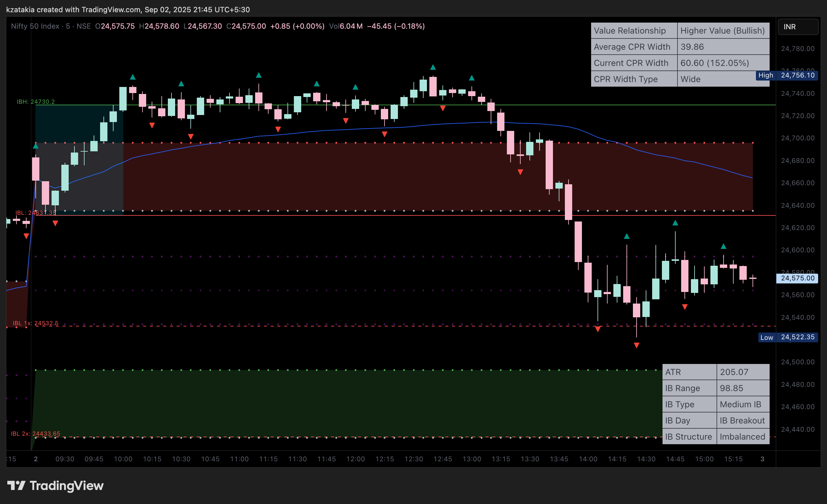Viewport: 827px width, 504px height.
Task: Click the 60.60 (152.05%) value cell
Action: click(x=723, y=63)
